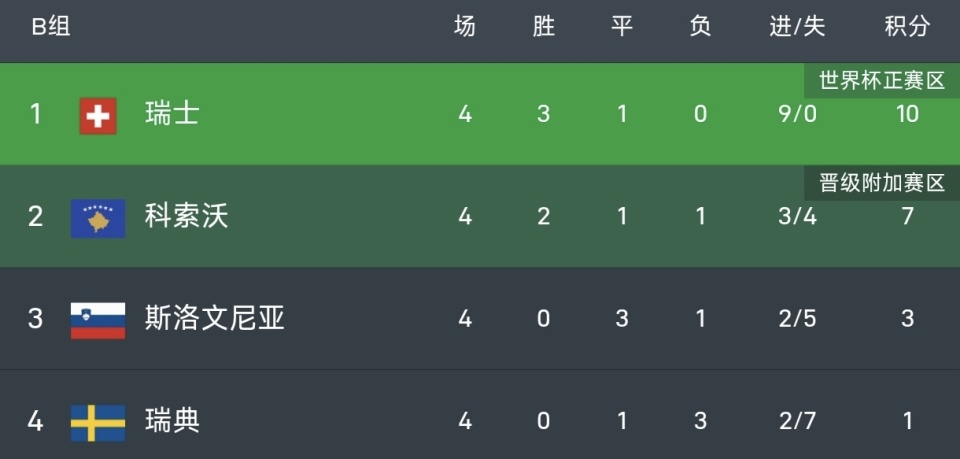Click the 胜 column header
The image size is (960, 459).
click(543, 28)
